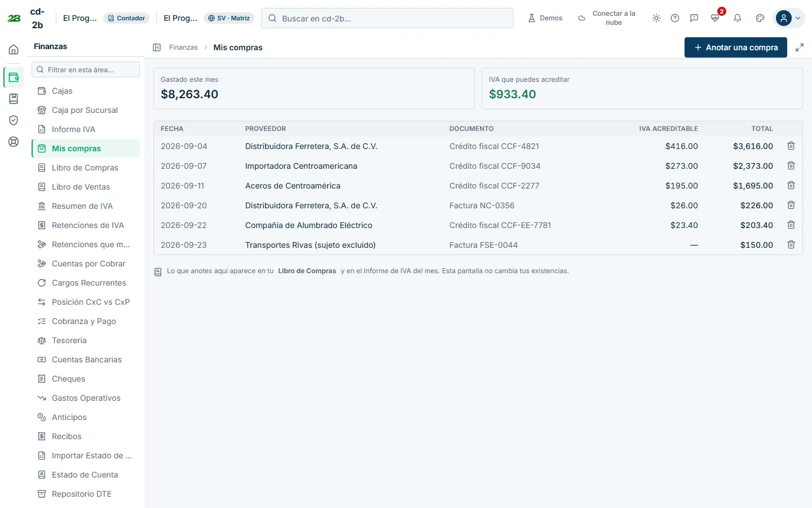Open Gastos Operativos in the sidebar
812x508 pixels.
(86, 398)
